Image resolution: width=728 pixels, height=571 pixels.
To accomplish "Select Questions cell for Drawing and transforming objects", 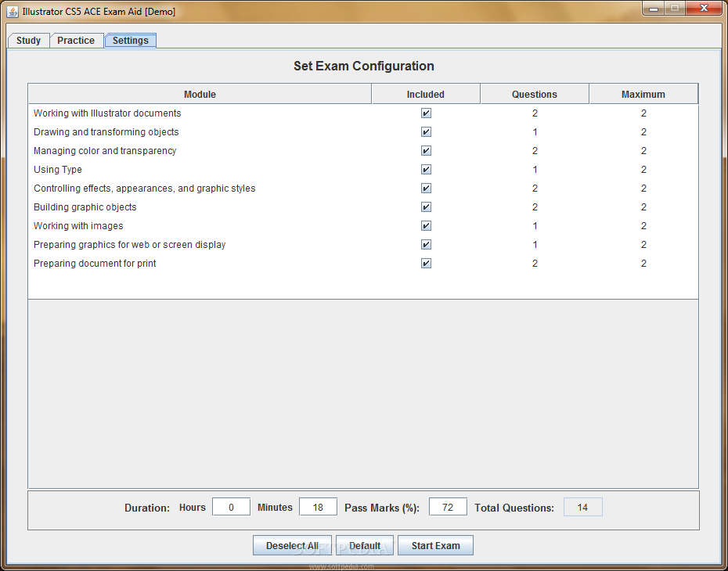I will tap(535, 131).
